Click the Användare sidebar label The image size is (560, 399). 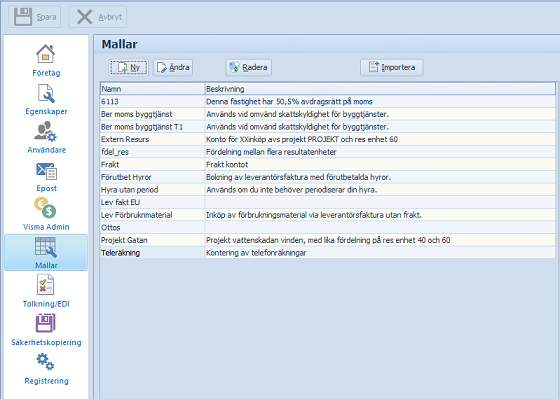pyautogui.click(x=46, y=150)
